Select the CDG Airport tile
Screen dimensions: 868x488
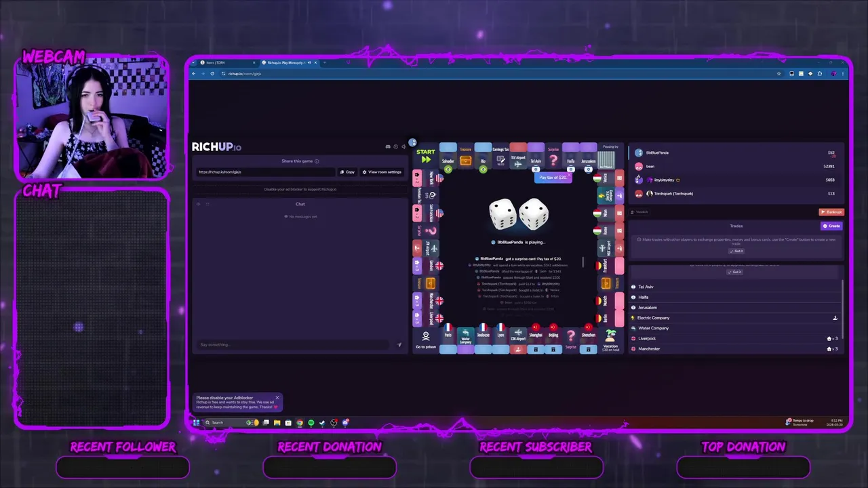tap(518, 341)
